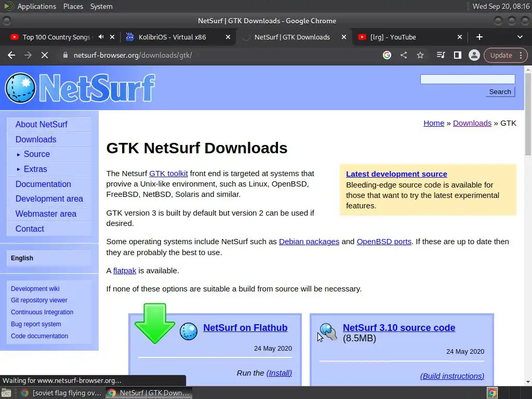Follow the GTK toolkit link

pos(168,174)
